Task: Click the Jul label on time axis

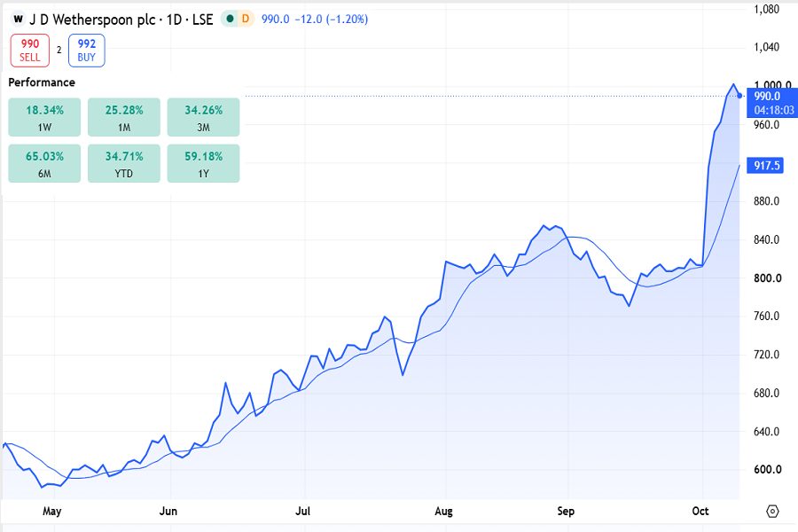Action: (303, 511)
